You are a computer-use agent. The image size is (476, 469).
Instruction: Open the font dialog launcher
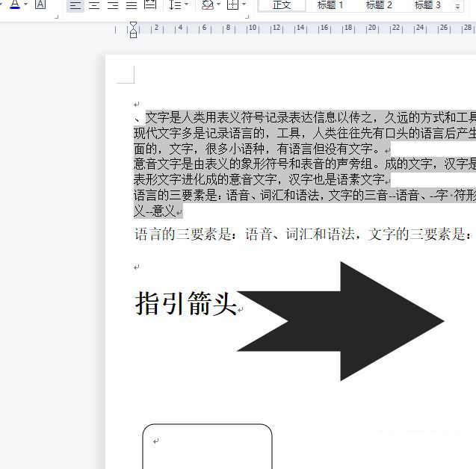[x=57, y=17]
